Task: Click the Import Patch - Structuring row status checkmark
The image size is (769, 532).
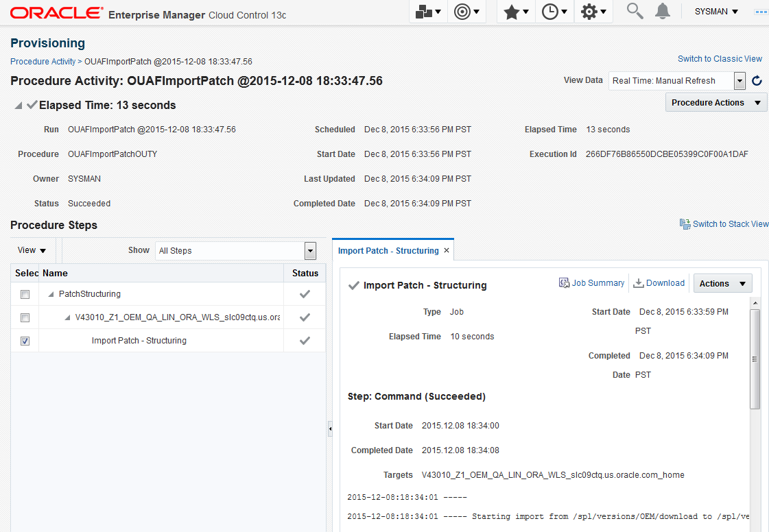Action: pos(305,340)
